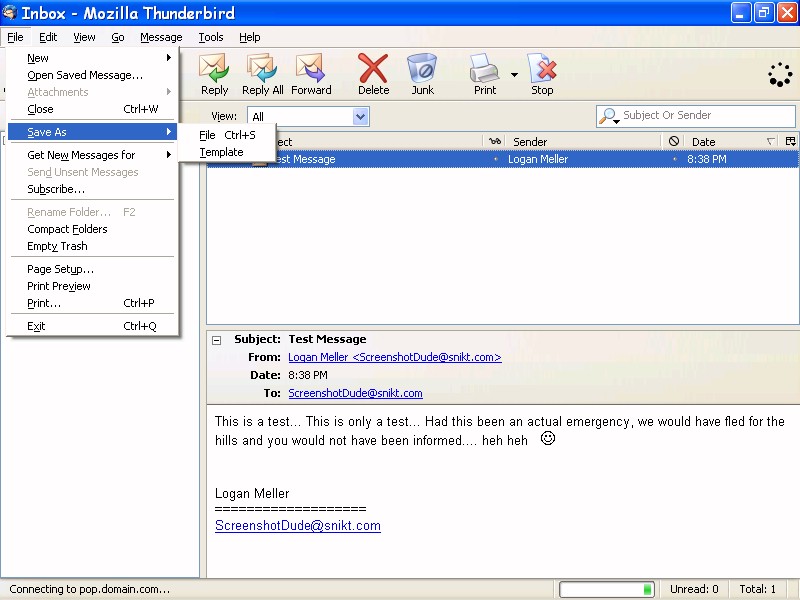Image resolution: width=800 pixels, height=600 pixels.
Task: Click the signature email link ScreenshotDude@snikt.com
Action: pos(298,526)
